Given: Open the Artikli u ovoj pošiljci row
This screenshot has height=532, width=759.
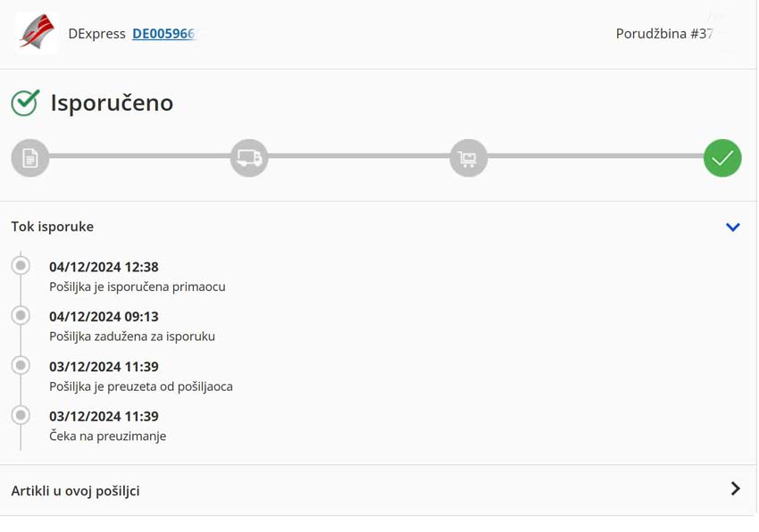Looking at the screenshot, I should tap(378, 490).
